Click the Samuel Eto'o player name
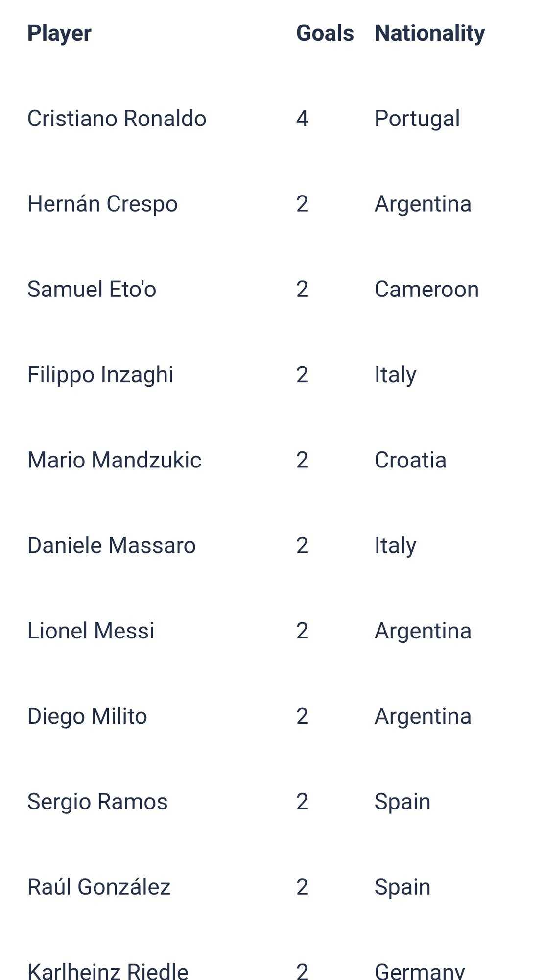Image resolution: width=544 pixels, height=980 pixels. 92,289
